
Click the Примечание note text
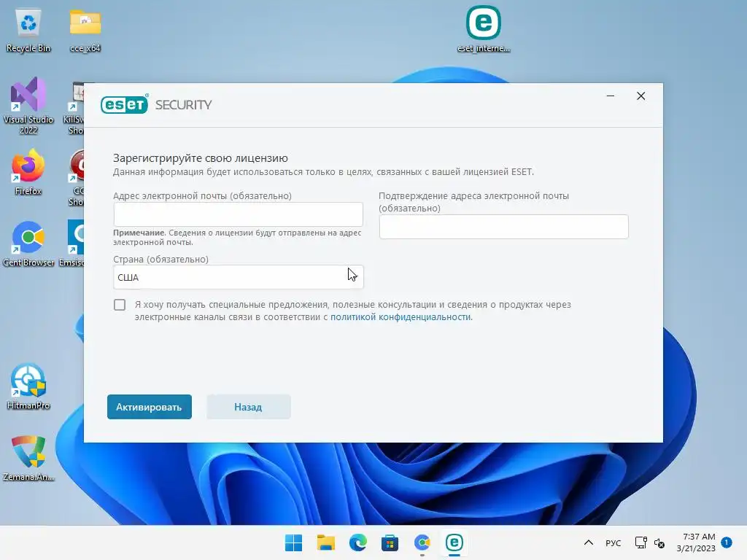point(237,238)
